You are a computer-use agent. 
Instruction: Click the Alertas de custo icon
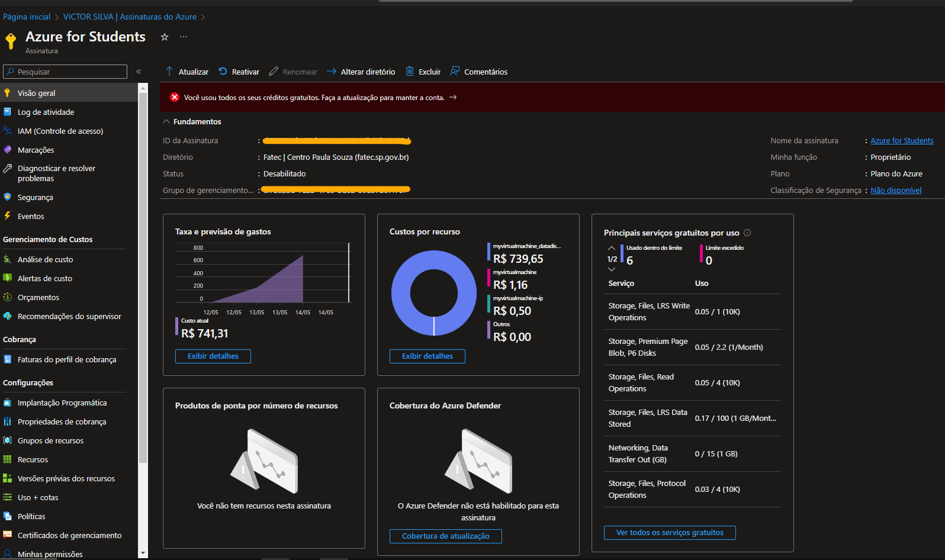point(8,278)
